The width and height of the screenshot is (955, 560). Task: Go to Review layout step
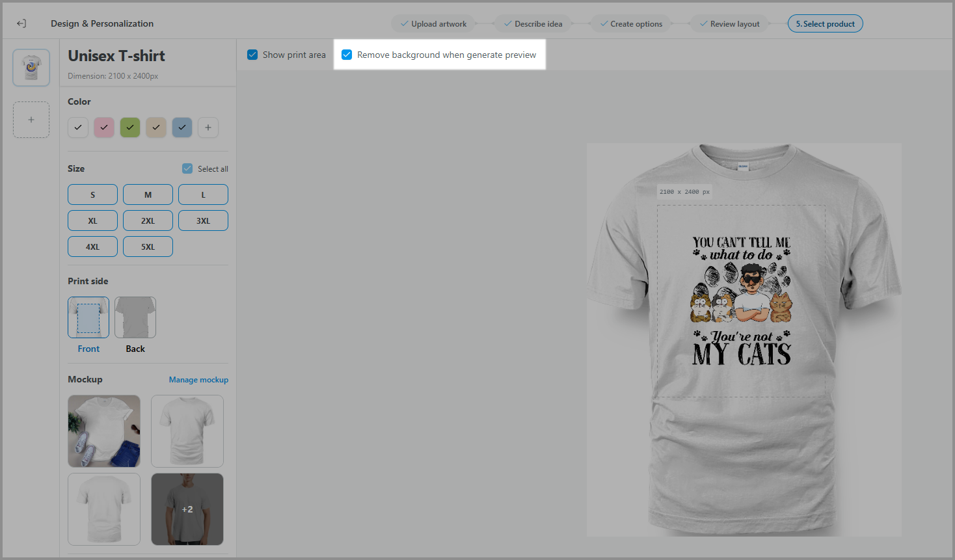point(729,24)
